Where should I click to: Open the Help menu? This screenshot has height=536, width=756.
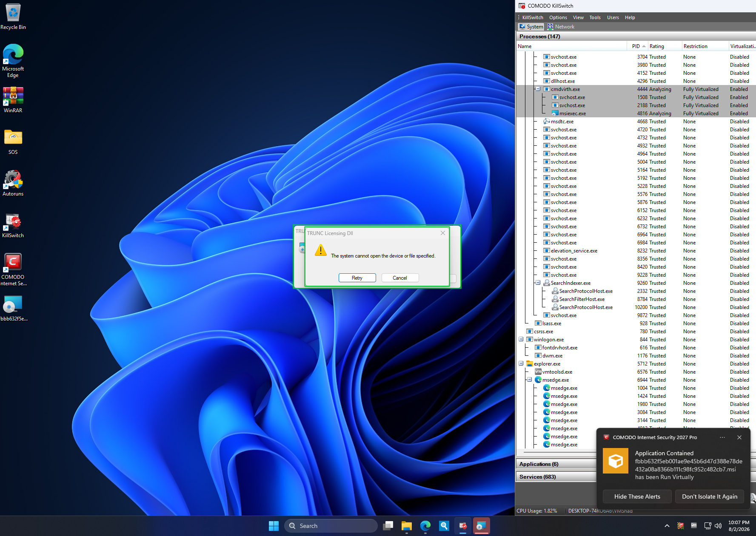(630, 17)
